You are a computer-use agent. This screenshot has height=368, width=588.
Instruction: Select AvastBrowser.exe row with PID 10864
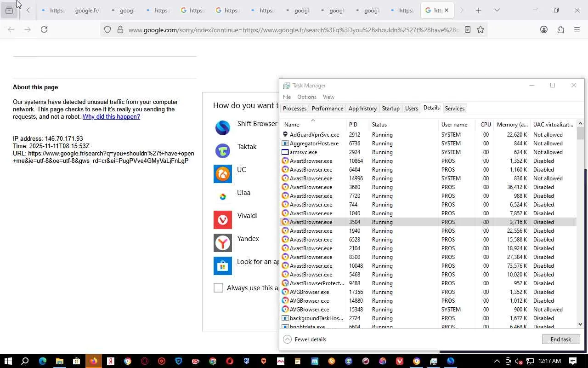(428, 161)
